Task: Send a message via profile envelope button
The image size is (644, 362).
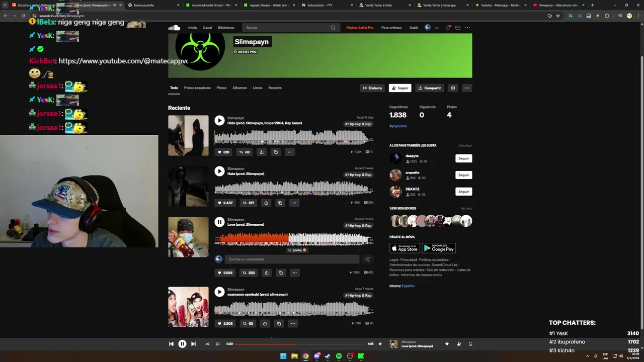Action: tap(453, 88)
